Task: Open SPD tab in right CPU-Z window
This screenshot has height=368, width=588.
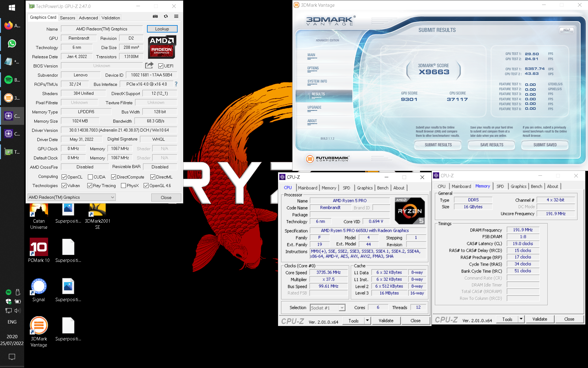Action: pyautogui.click(x=500, y=186)
